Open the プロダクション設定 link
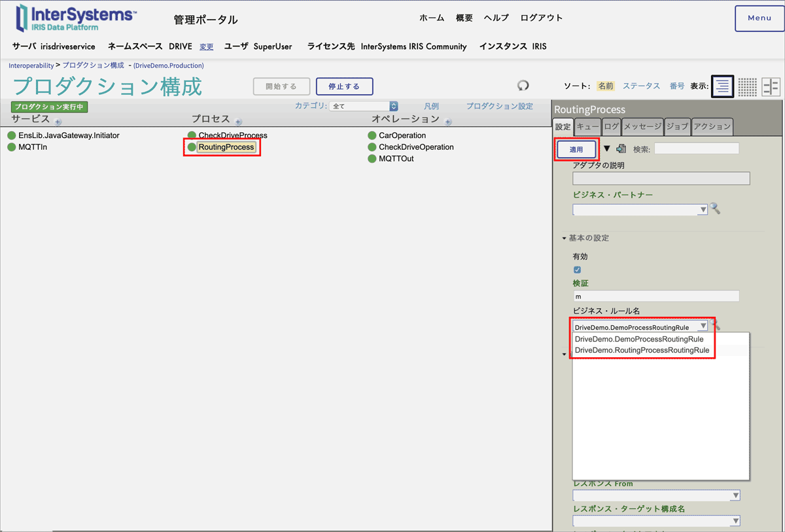 (500, 106)
